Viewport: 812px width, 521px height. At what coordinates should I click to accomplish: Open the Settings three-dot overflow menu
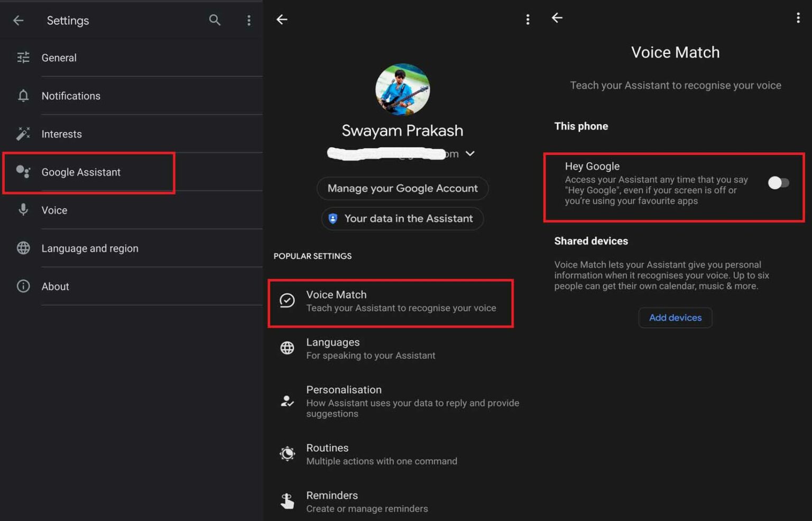tap(249, 20)
